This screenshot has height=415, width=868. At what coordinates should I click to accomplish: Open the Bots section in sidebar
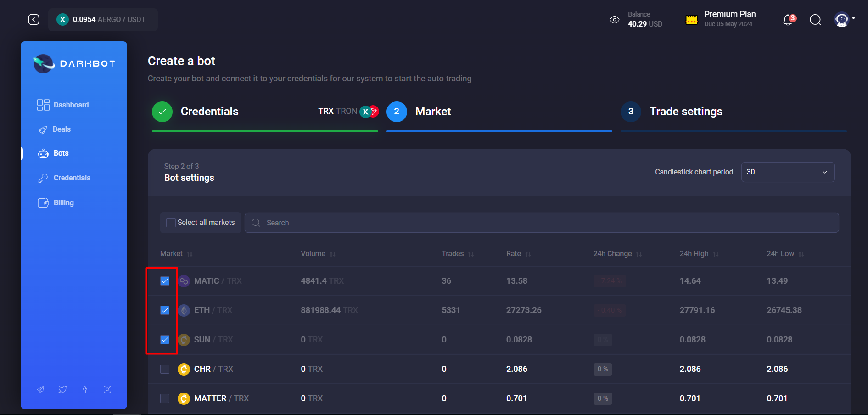click(x=61, y=153)
